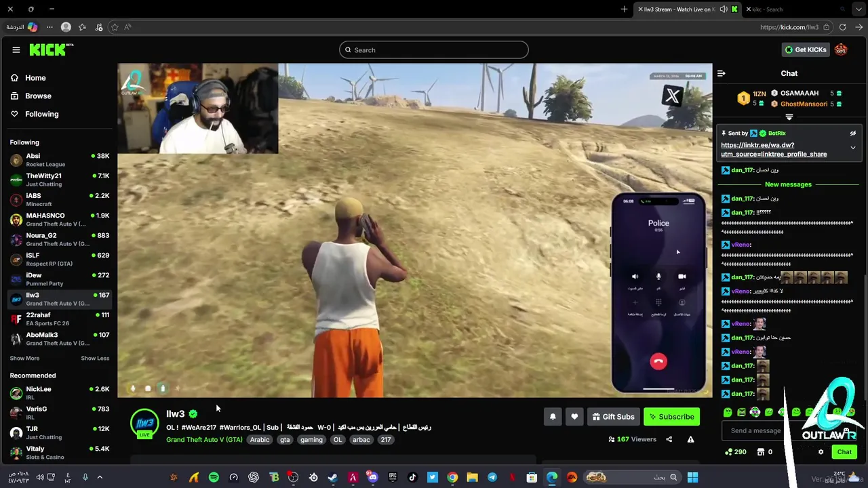Click llw3 channel avatar with LIVE badge
The height and width of the screenshot is (488, 868).
click(x=144, y=423)
